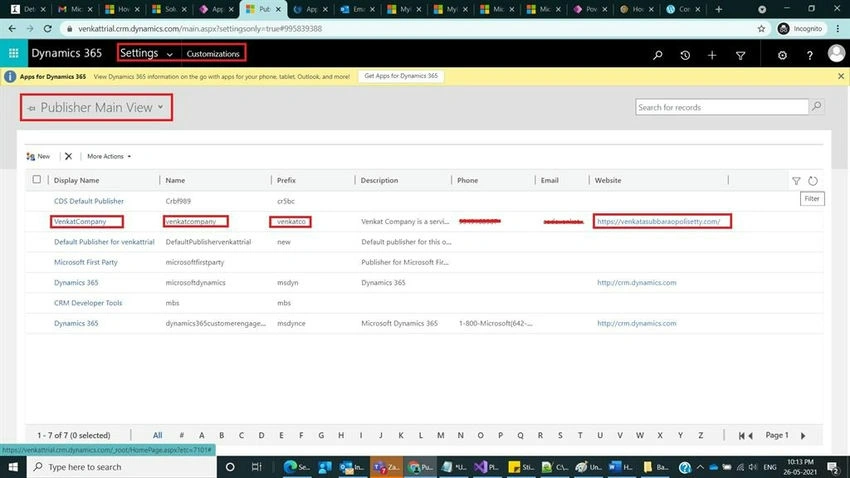The width and height of the screenshot is (850, 478).
Task: Go to next page arrow
Action: click(x=803, y=436)
